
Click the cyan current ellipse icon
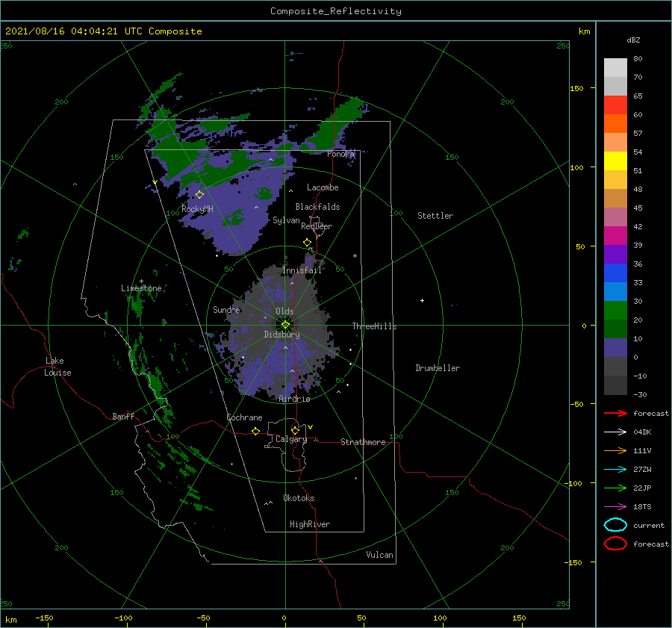tap(615, 525)
